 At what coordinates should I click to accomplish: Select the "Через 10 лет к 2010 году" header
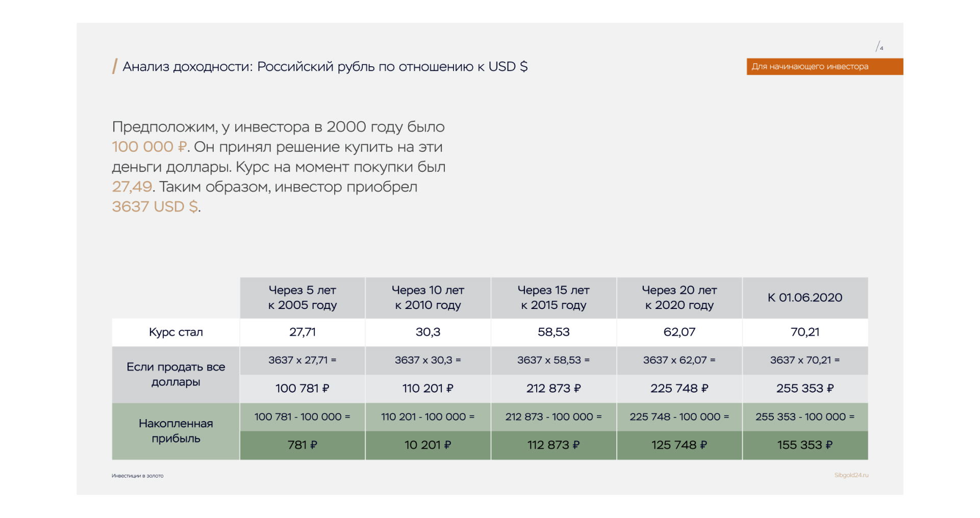[x=428, y=298]
